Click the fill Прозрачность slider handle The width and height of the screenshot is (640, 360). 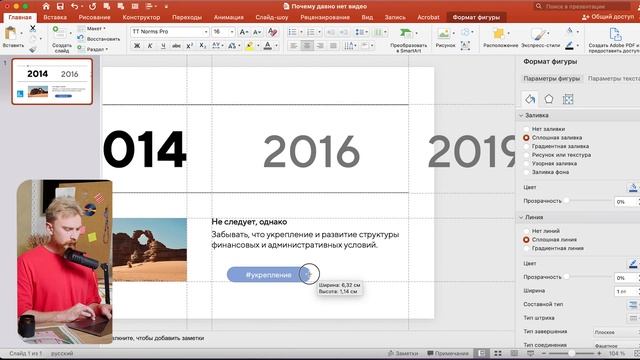click(x=567, y=200)
